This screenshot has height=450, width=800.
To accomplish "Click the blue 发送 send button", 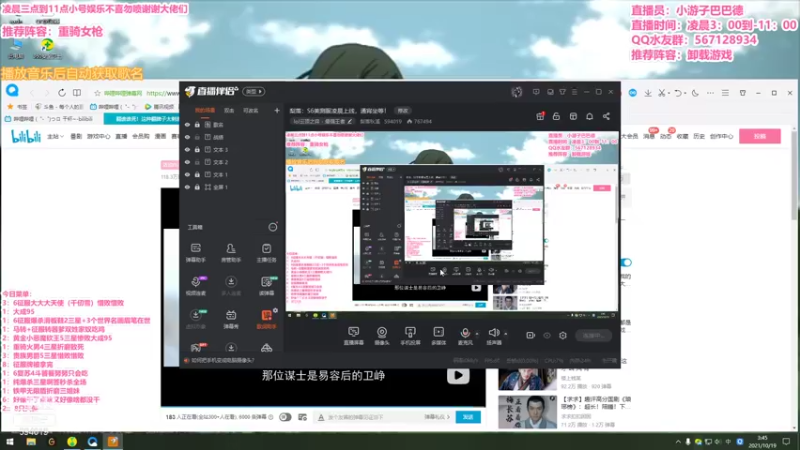I will (468, 417).
